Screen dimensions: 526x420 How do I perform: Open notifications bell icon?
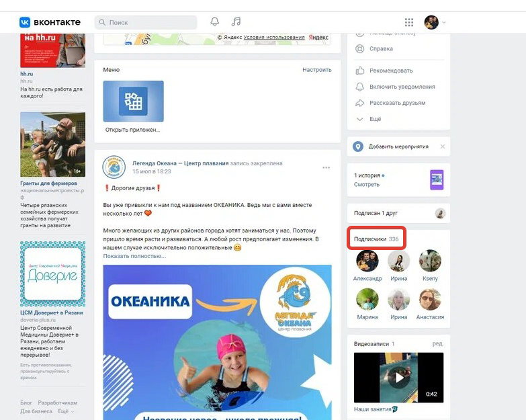[215, 22]
